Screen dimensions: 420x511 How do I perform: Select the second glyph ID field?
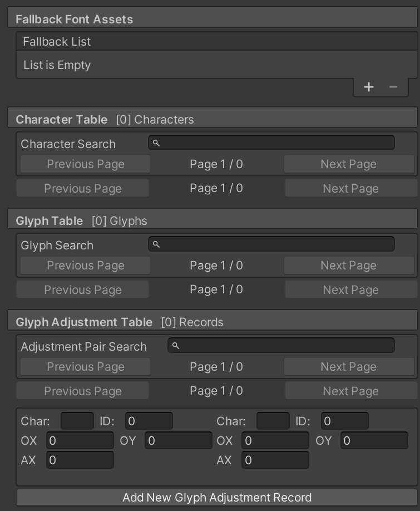pyautogui.click(x=345, y=421)
